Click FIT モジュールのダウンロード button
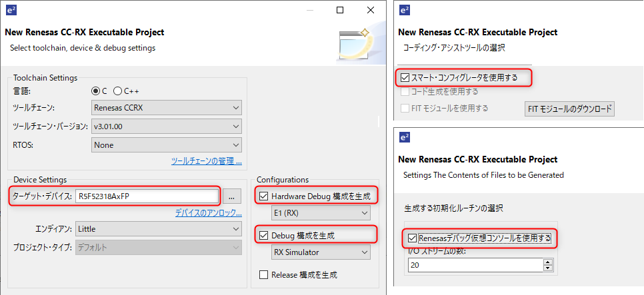Screen dimensions: 644x295 (x=569, y=109)
